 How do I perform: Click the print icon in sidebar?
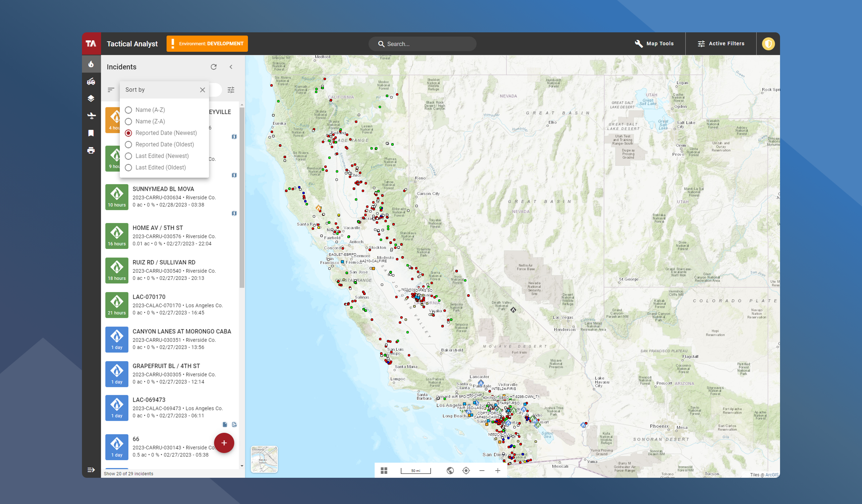(91, 151)
